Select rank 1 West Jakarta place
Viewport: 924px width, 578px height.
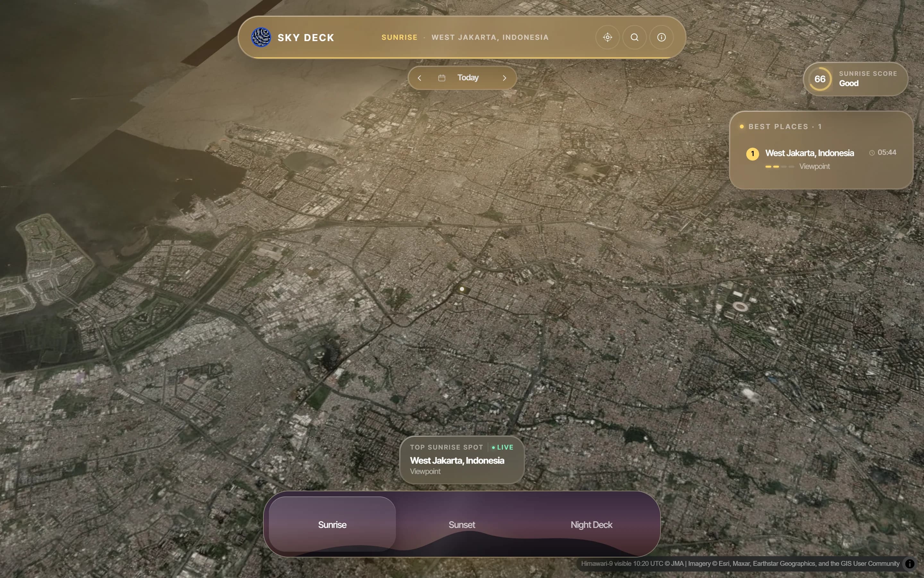(x=821, y=159)
